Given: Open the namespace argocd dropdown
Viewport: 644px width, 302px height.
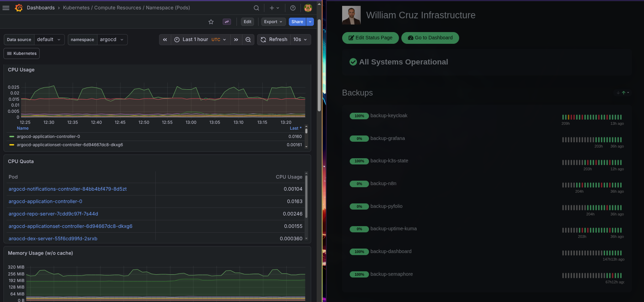Looking at the screenshot, I should (x=112, y=40).
